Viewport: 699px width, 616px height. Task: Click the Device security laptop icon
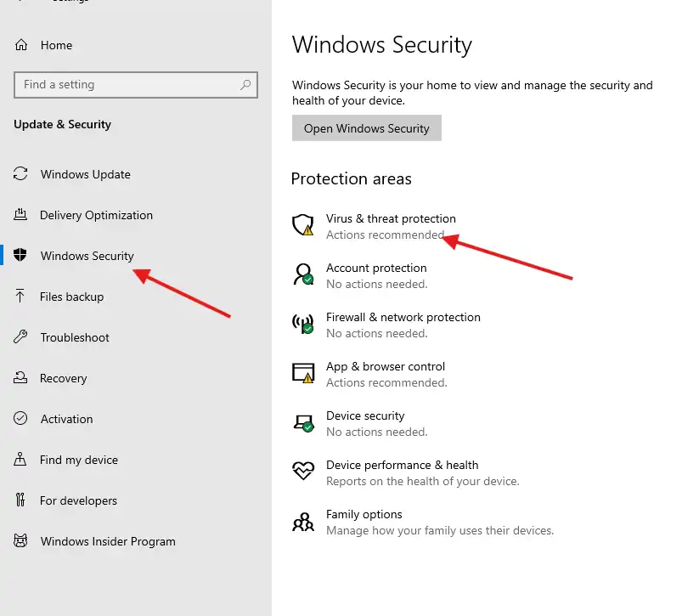(303, 423)
